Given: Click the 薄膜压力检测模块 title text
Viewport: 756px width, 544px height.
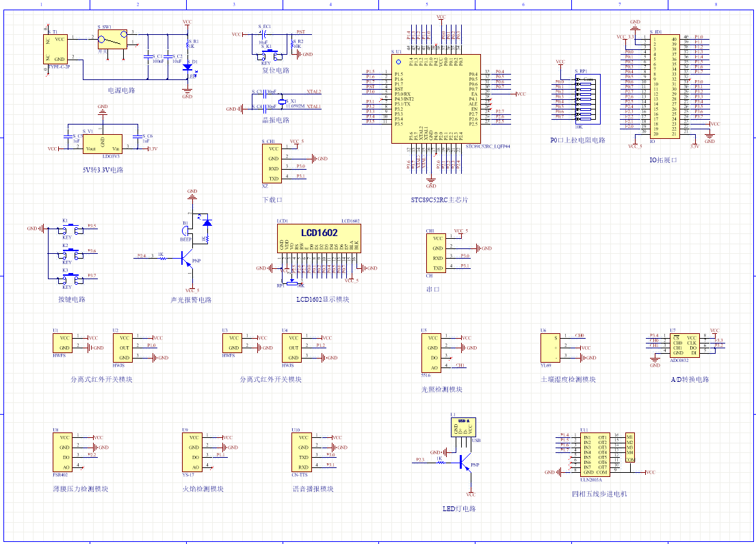Looking at the screenshot, I should (x=81, y=489).
